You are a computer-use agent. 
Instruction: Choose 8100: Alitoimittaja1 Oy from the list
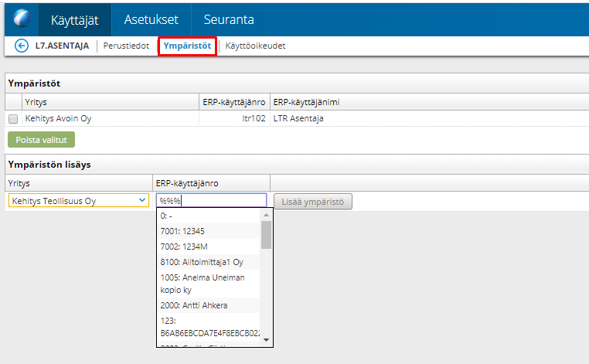tap(209, 262)
